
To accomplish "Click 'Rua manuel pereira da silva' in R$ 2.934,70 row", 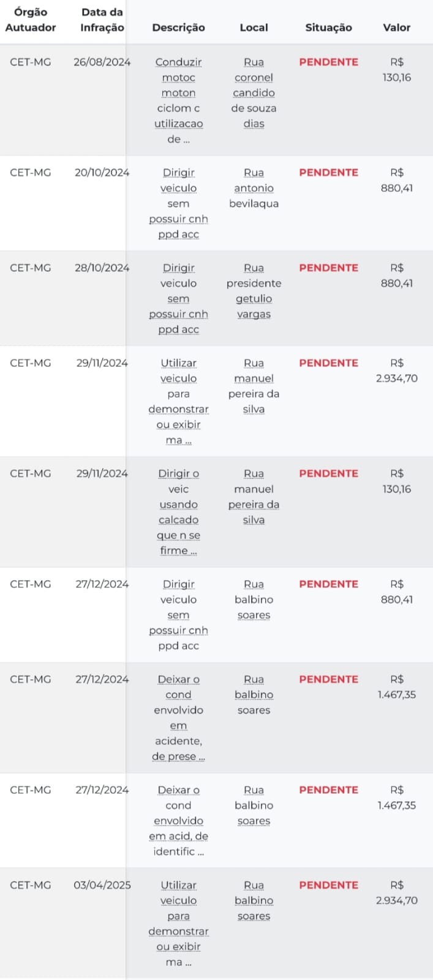I will pyautogui.click(x=254, y=386).
